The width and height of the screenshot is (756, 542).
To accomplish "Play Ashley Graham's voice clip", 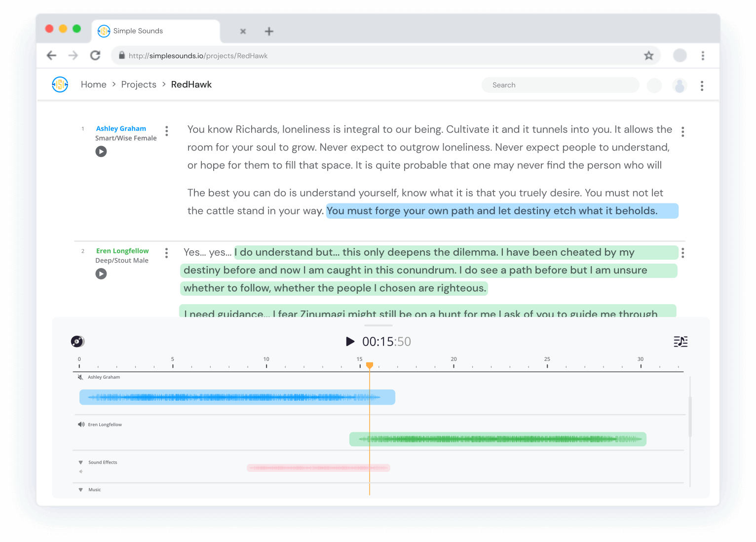I will coord(101,152).
